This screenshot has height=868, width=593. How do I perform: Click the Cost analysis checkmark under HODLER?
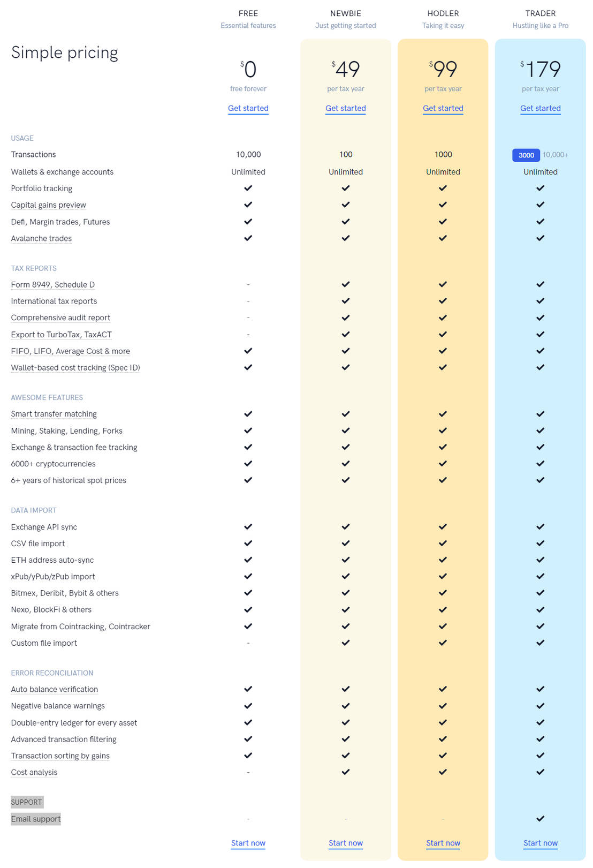(x=443, y=772)
